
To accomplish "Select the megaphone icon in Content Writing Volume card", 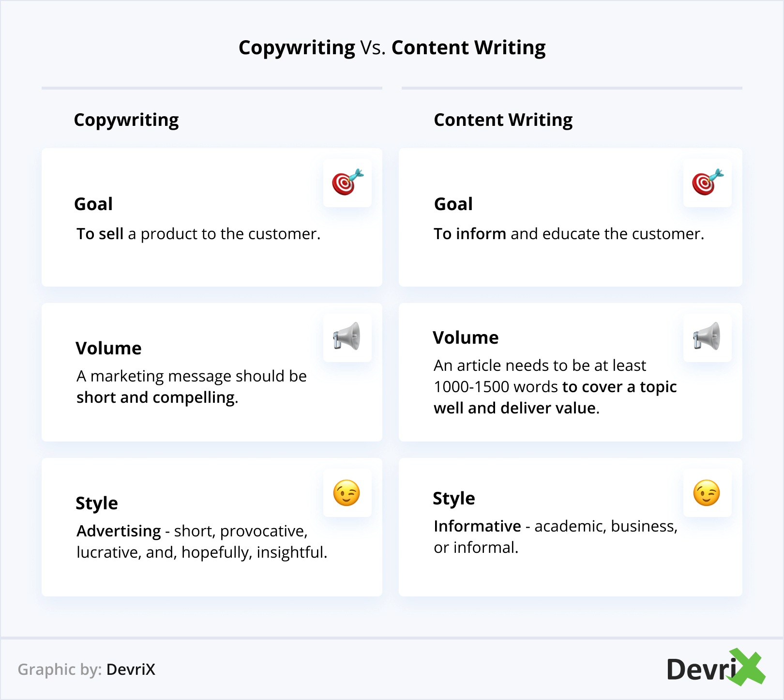I will pos(707,337).
